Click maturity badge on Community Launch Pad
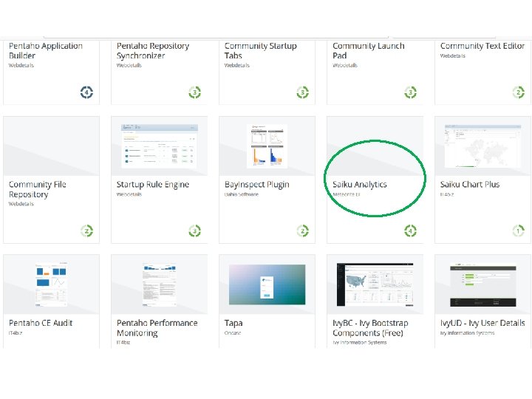This screenshot has width=532, height=399. [x=411, y=92]
